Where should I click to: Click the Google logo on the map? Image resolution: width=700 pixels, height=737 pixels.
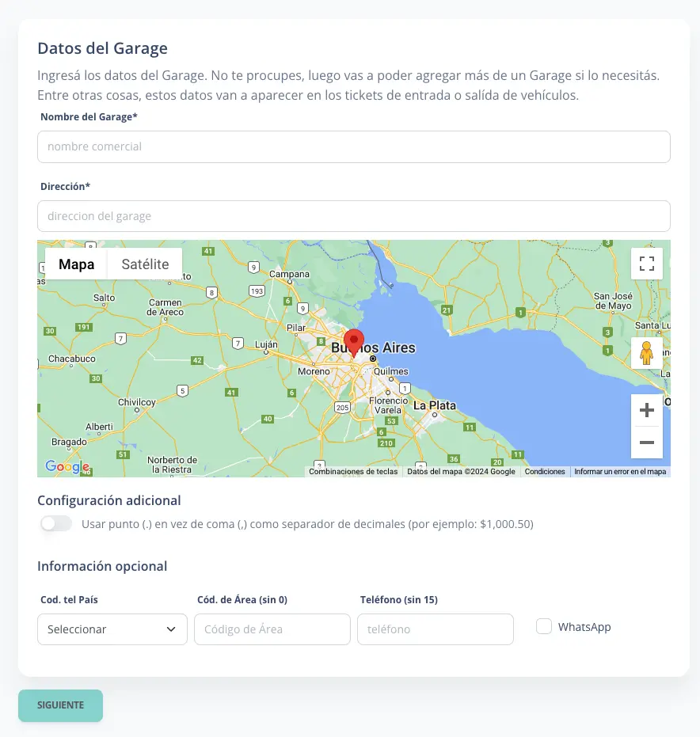coord(68,467)
